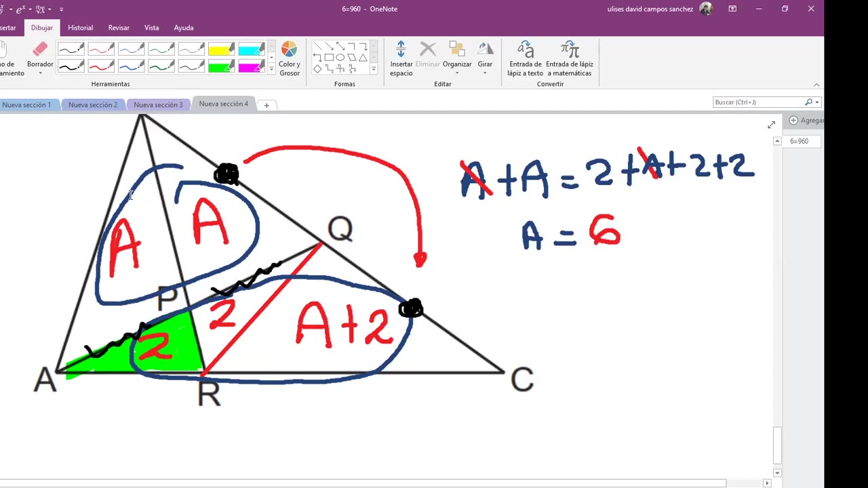Choose the double arrow shape

click(340, 47)
